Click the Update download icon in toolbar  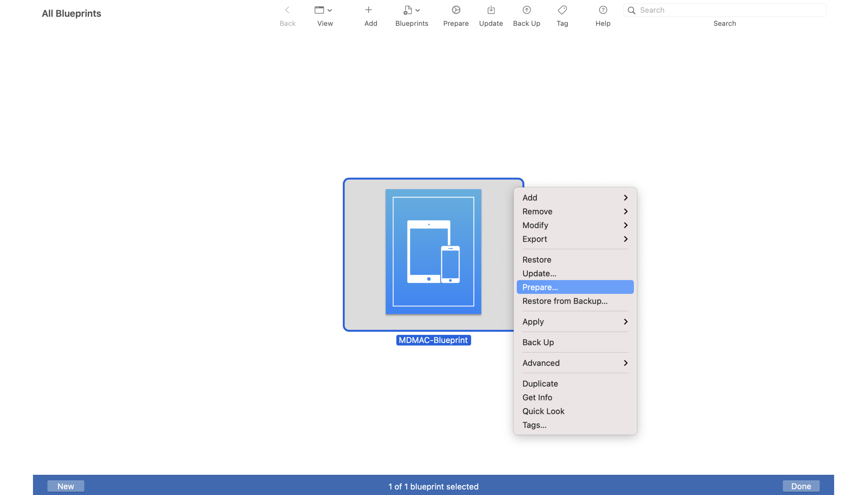click(x=491, y=10)
